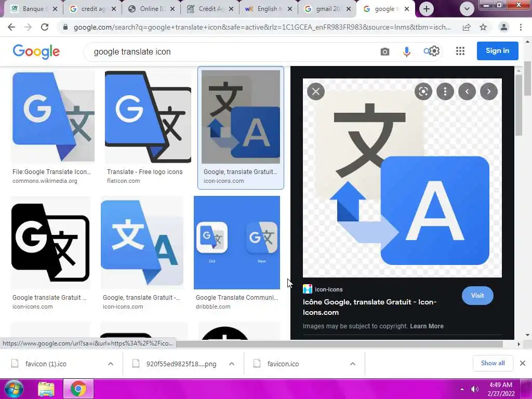
Task: Click the flaticon.com source text
Action: [x=124, y=181]
